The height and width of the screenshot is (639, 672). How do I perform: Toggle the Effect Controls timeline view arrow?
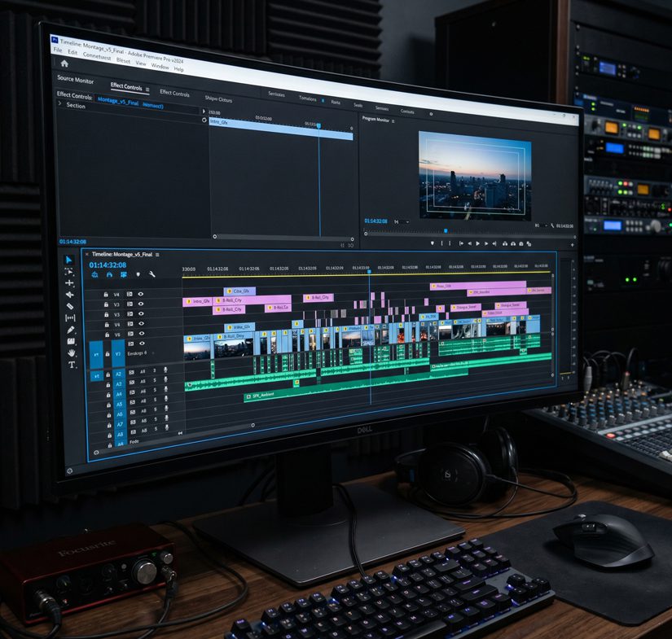point(204,111)
